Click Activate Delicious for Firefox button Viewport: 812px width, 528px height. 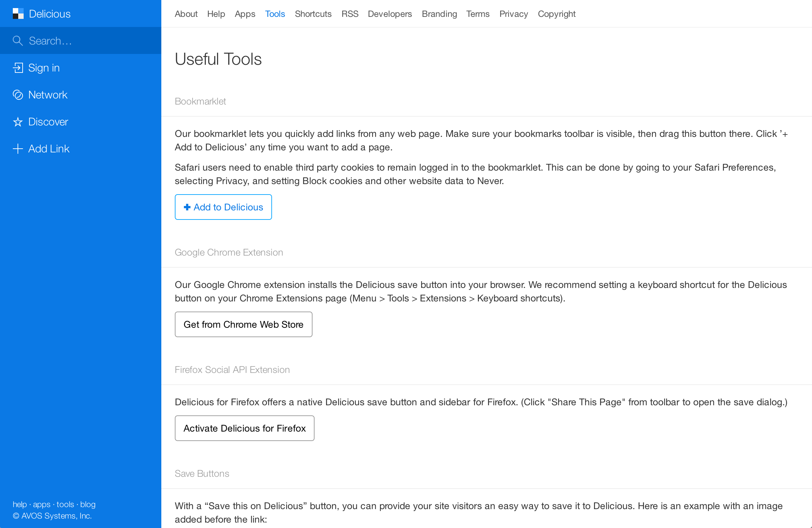click(244, 428)
